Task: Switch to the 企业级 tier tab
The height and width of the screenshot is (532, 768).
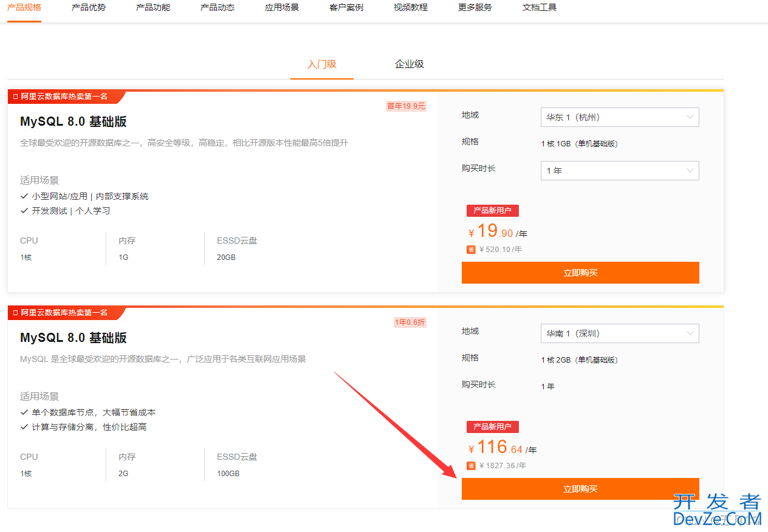Action: tap(410, 64)
